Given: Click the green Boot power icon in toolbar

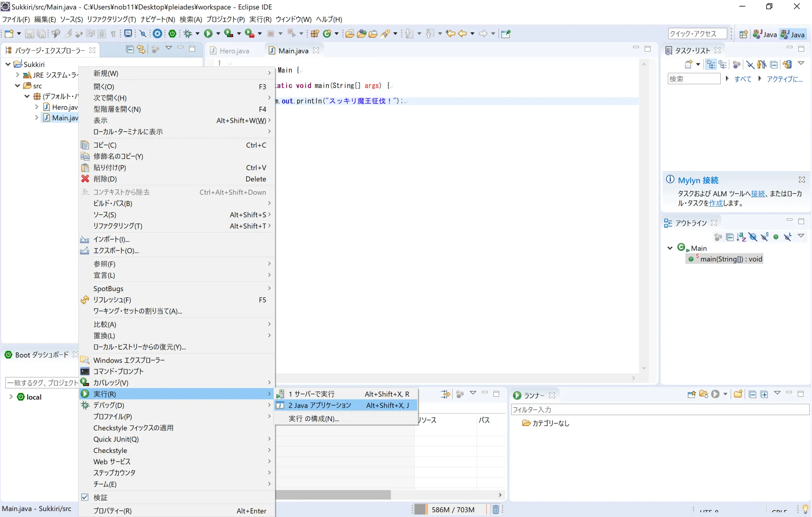Looking at the screenshot, I should (172, 34).
